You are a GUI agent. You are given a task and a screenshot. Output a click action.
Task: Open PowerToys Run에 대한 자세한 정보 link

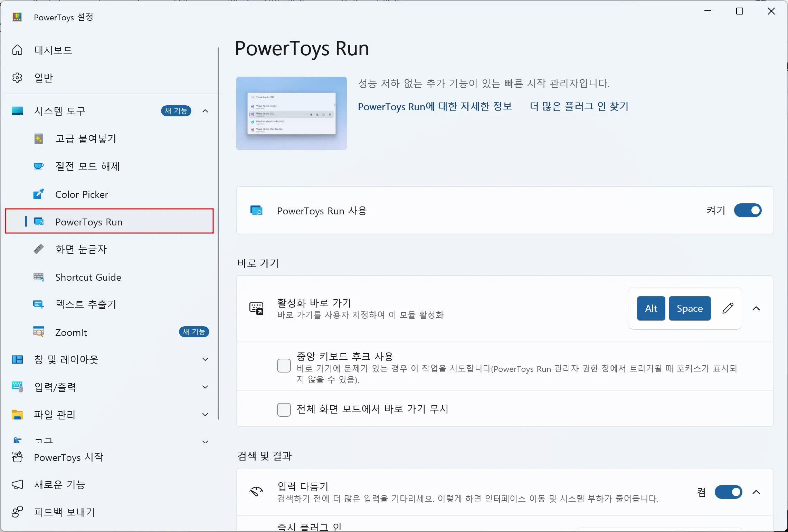point(435,107)
